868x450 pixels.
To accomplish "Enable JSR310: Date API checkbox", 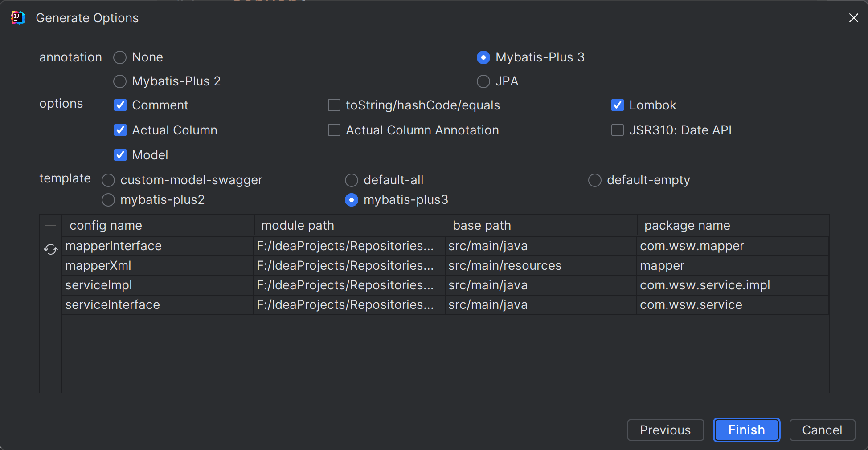I will (618, 130).
